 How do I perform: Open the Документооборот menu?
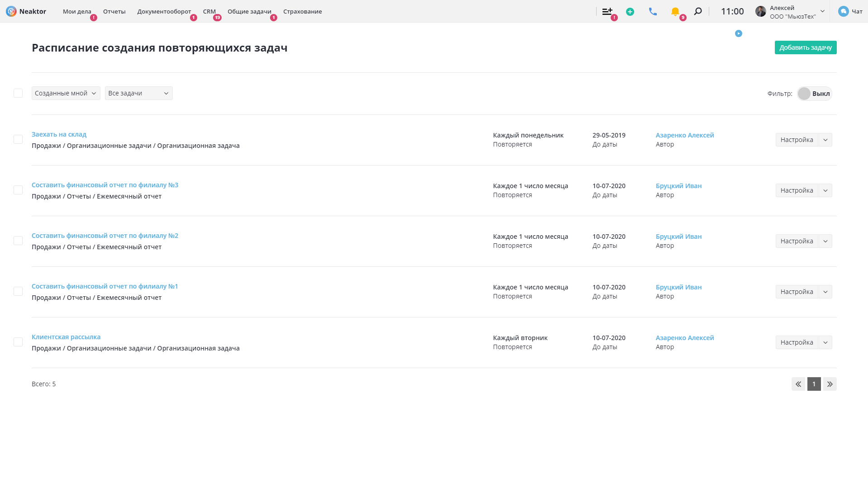pyautogui.click(x=164, y=11)
